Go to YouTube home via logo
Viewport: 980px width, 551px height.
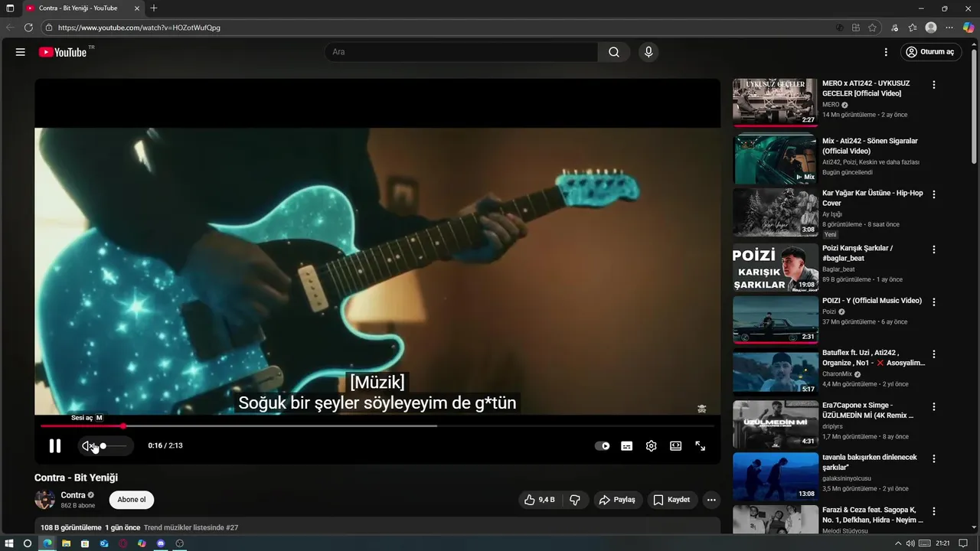click(x=63, y=52)
